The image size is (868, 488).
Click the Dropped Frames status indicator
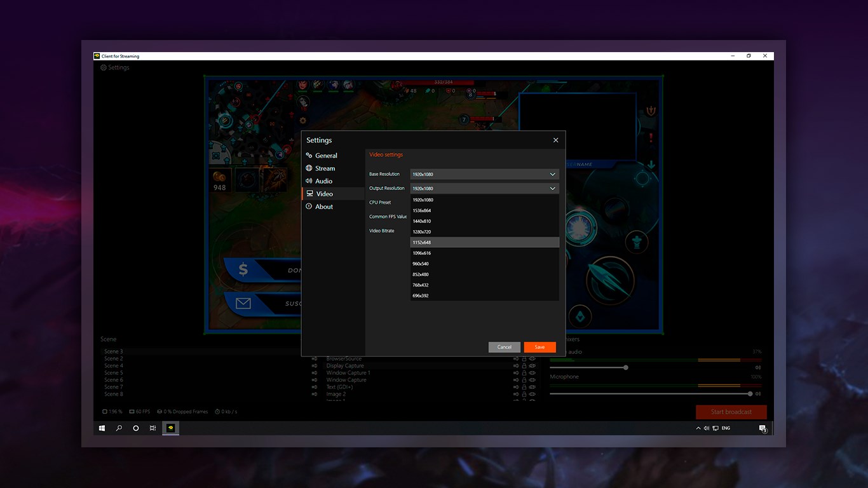[x=182, y=412]
